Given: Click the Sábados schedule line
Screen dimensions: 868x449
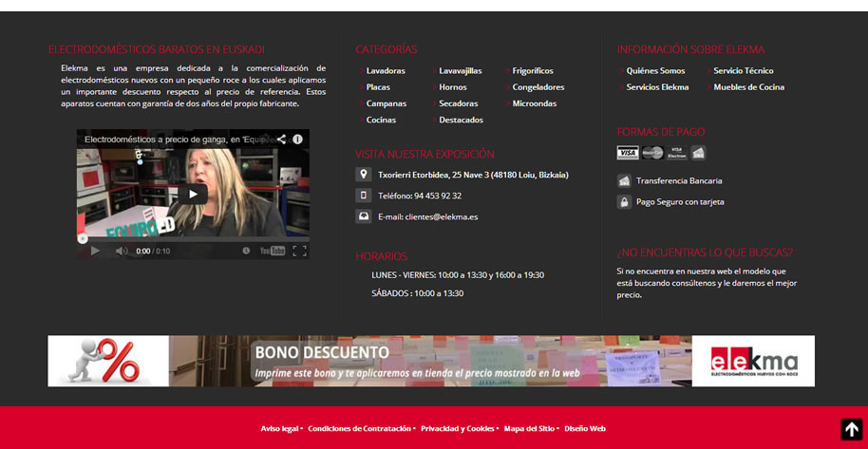Looking at the screenshot, I should click(418, 293).
